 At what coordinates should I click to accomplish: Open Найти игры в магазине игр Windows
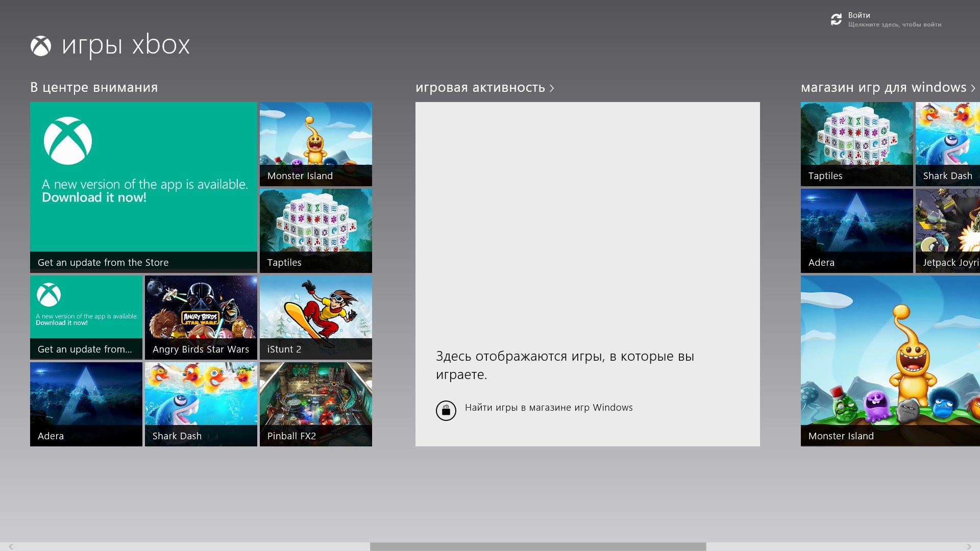click(x=549, y=408)
